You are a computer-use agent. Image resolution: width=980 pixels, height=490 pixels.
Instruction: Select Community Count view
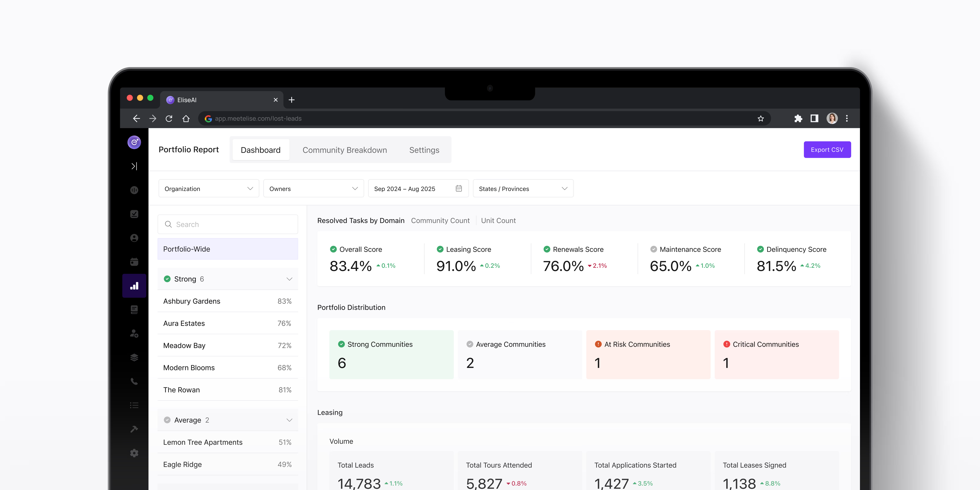coord(440,221)
